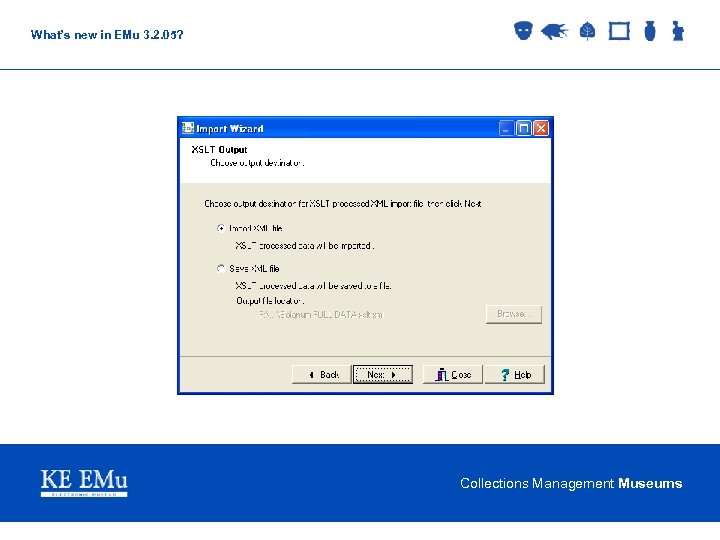
Task: Click the question mark icon on Help button
Action: pyautogui.click(x=505, y=375)
